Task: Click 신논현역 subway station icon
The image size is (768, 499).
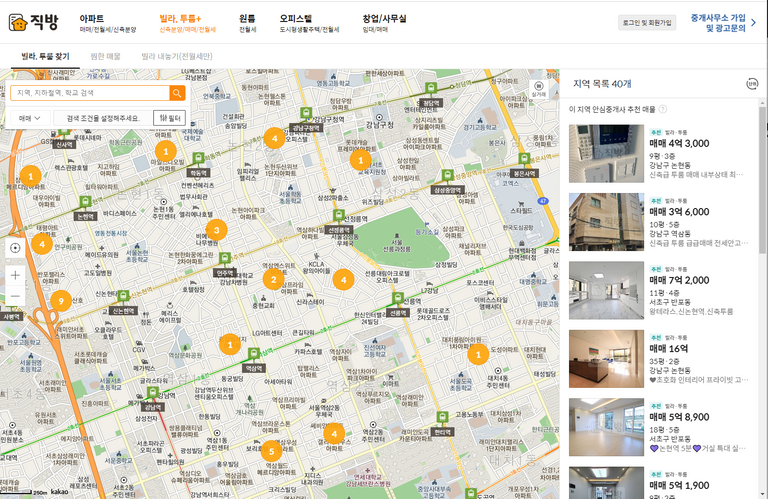Action: 123,296
